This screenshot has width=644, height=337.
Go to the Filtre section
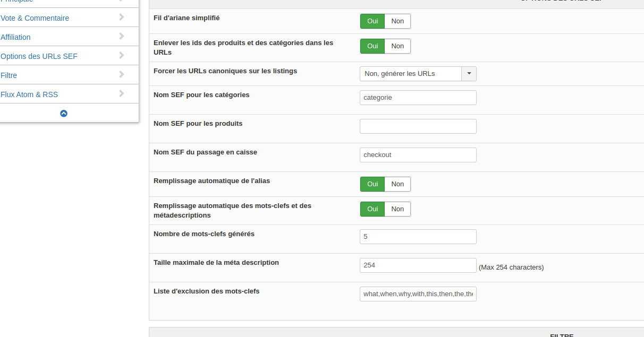(x=9, y=75)
